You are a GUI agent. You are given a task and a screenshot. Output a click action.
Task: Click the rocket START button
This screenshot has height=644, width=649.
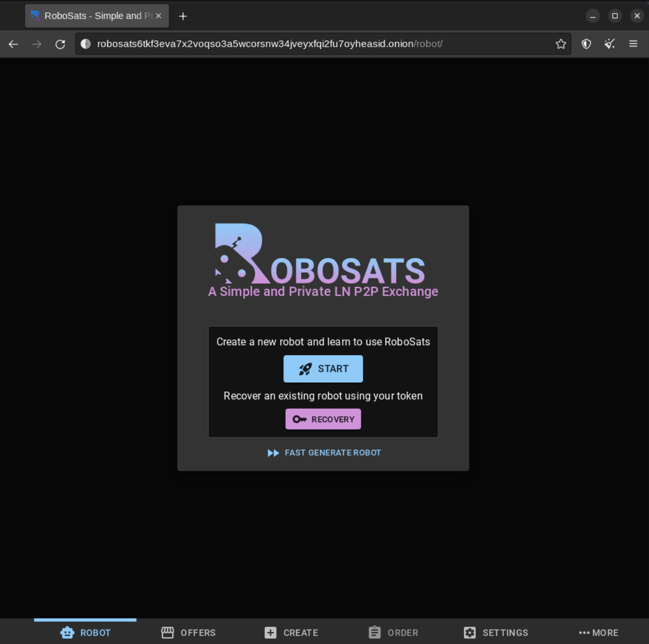[x=323, y=369]
